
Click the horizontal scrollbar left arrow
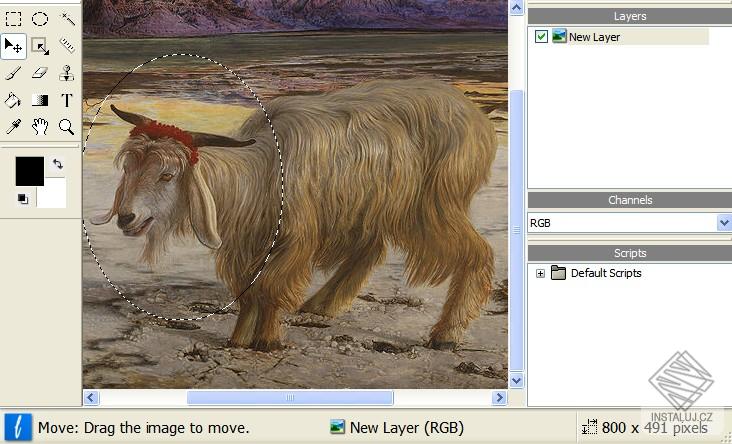tap(91, 398)
